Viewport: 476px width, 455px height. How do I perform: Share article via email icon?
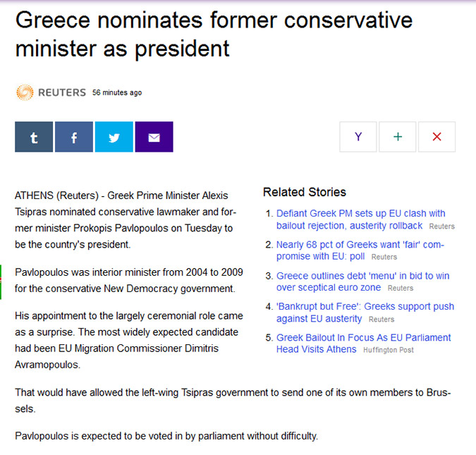click(x=154, y=137)
